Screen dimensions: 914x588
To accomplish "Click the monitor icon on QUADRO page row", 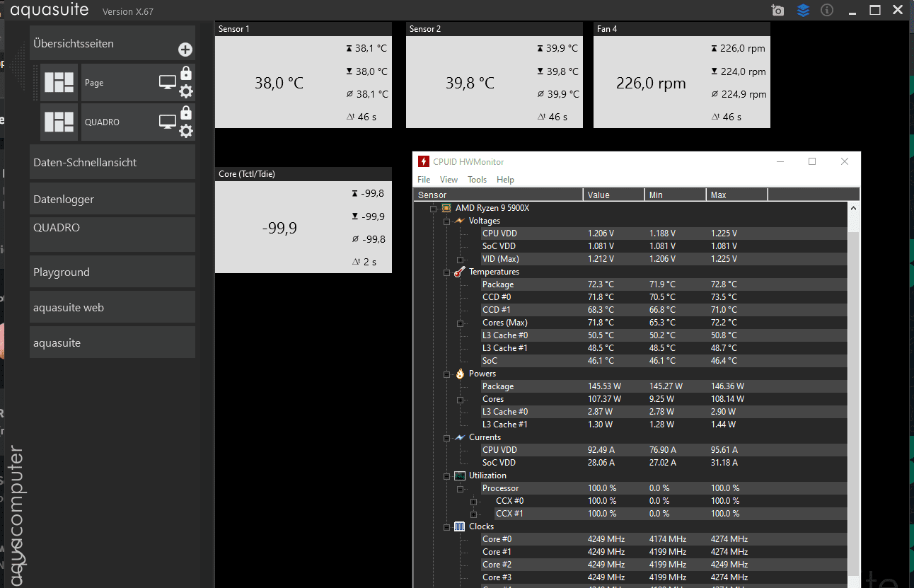I will coord(167,122).
